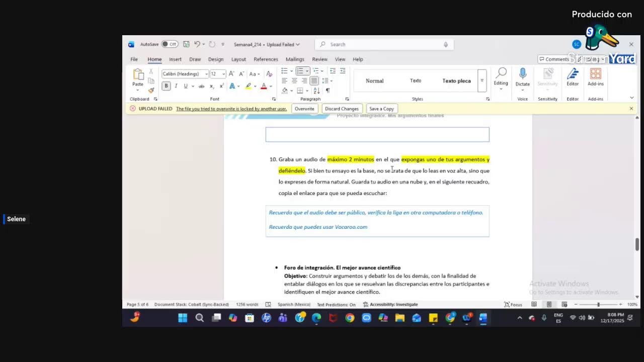Open the Add-ins gallery
This screenshot has width=644, height=362.
pos(596,77)
